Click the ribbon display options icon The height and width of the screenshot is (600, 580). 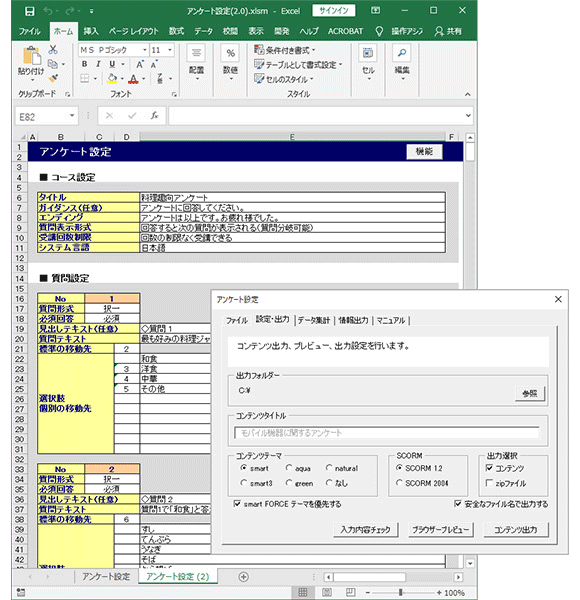(x=375, y=11)
